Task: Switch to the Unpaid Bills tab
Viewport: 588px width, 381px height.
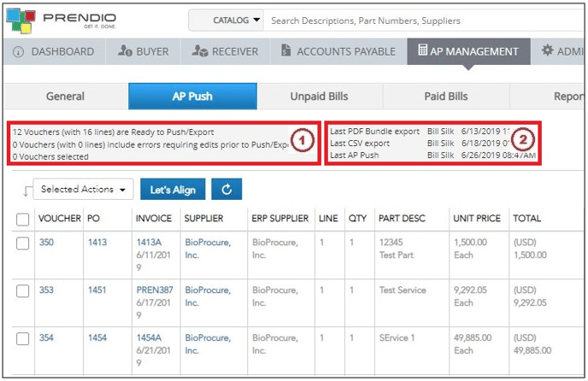Action: pos(319,97)
